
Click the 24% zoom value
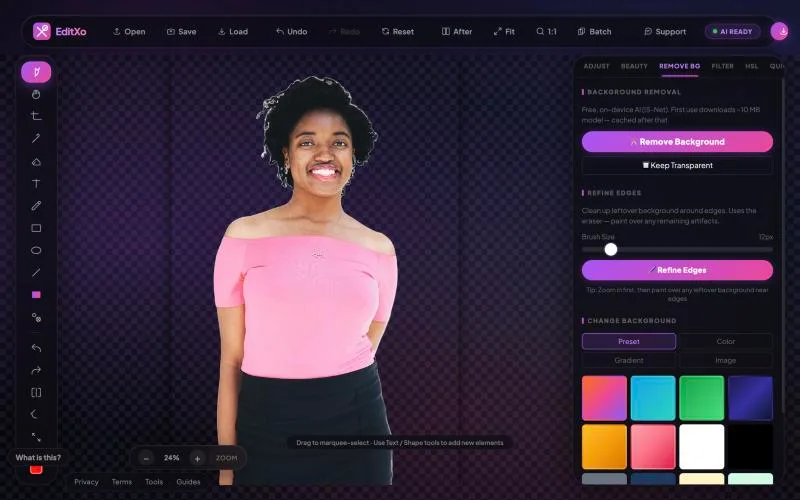point(171,458)
